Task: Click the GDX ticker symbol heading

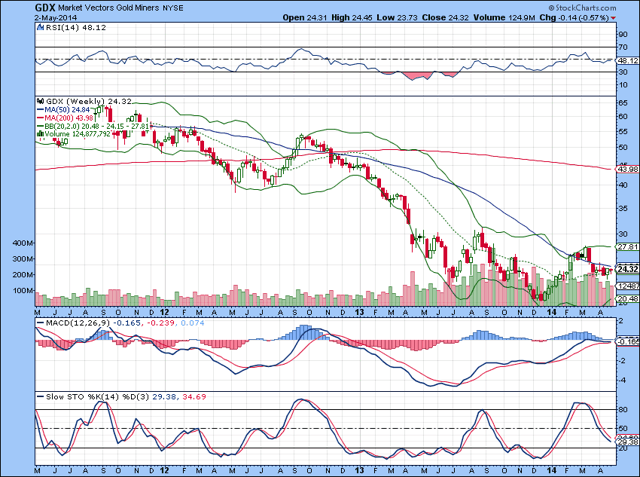Action: [45, 7]
